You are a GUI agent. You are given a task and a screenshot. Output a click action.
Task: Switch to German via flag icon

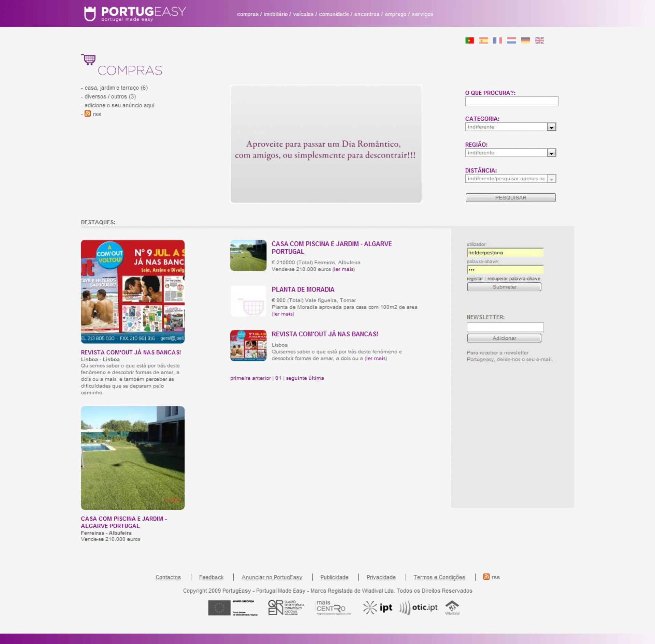[x=525, y=41]
